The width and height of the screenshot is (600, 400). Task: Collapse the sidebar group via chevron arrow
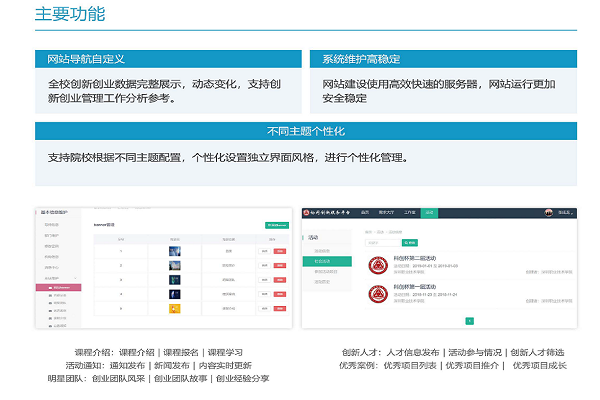[x=75, y=278]
